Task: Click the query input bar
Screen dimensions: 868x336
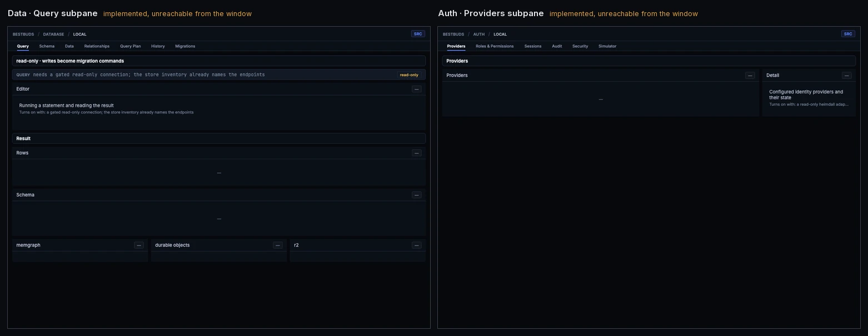Action: coord(219,75)
